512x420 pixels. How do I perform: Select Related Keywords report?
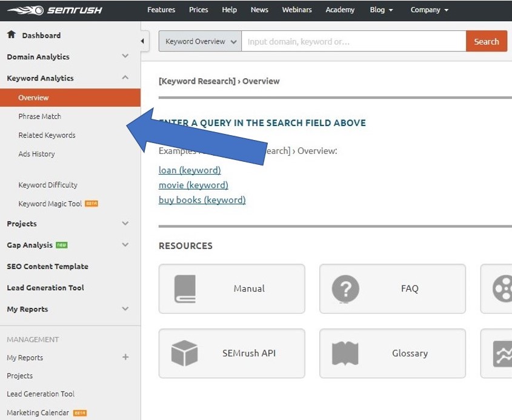click(x=47, y=135)
